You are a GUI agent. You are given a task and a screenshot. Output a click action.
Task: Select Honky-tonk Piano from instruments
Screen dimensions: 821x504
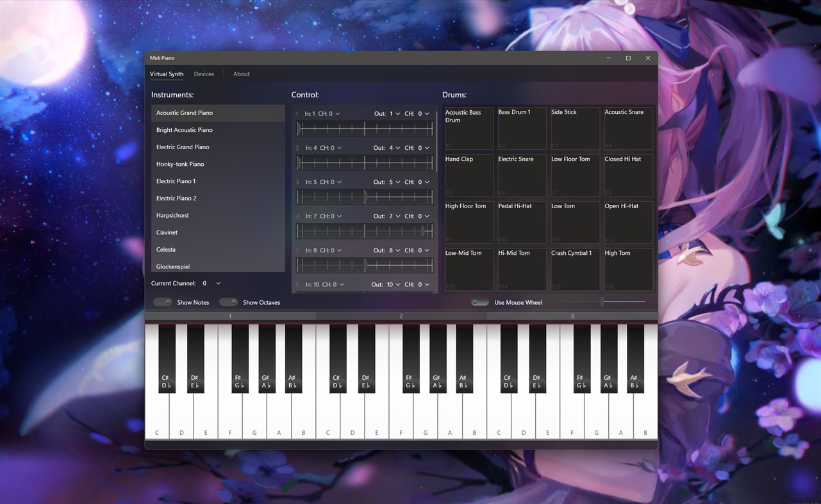point(218,165)
